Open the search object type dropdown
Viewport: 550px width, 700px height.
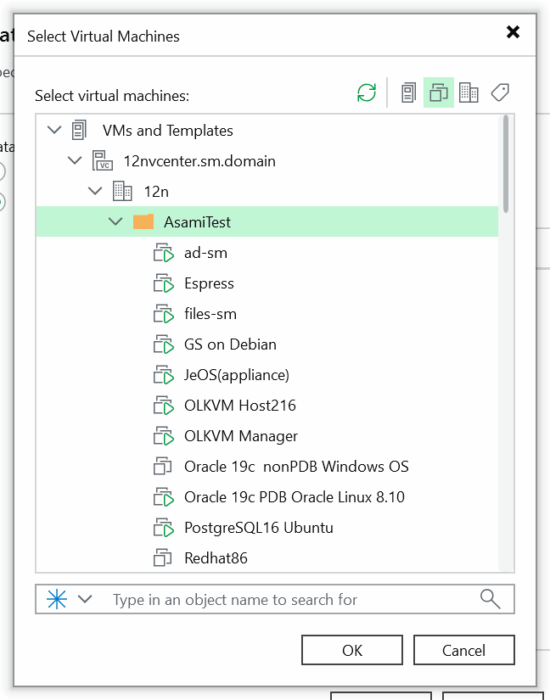tap(85, 599)
